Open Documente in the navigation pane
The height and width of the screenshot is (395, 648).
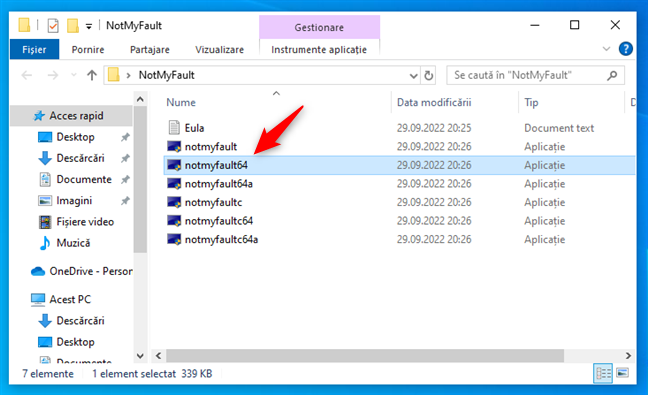84,179
